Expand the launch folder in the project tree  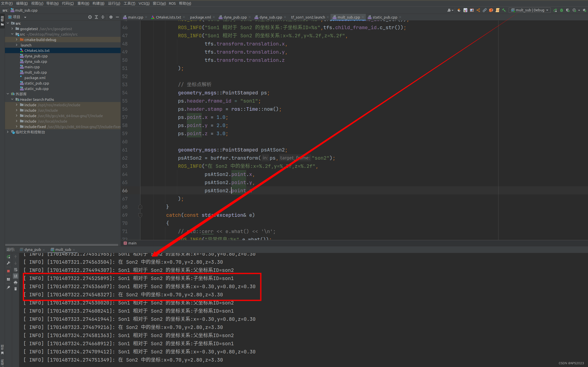(17, 45)
